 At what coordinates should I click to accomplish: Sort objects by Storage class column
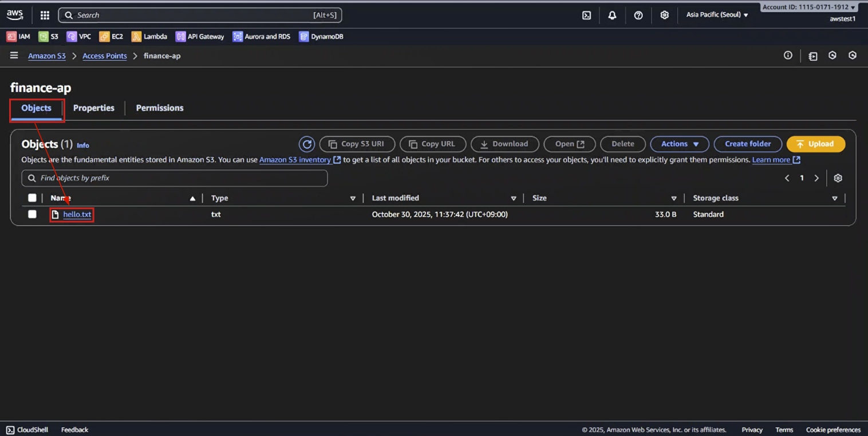835,198
